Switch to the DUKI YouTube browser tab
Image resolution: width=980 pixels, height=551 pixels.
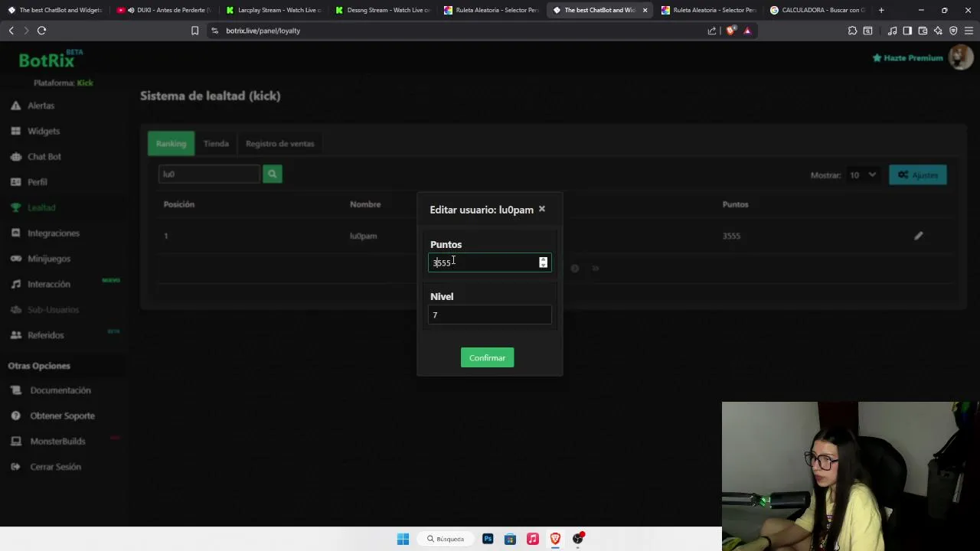click(165, 10)
